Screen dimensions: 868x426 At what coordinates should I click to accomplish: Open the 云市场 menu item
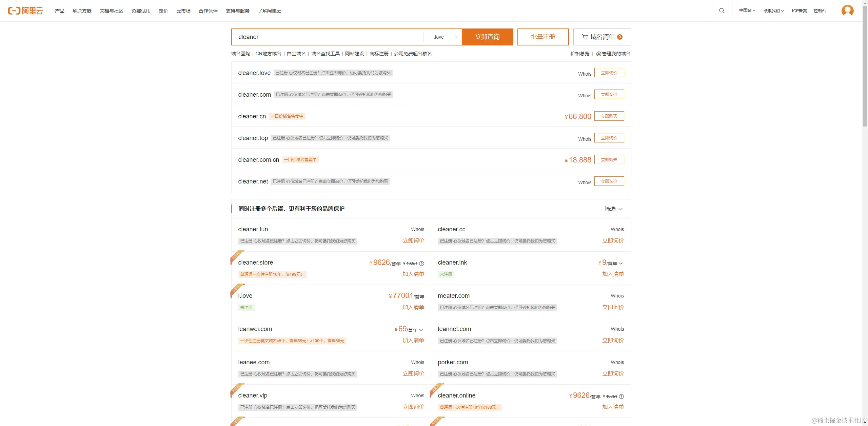pos(183,11)
